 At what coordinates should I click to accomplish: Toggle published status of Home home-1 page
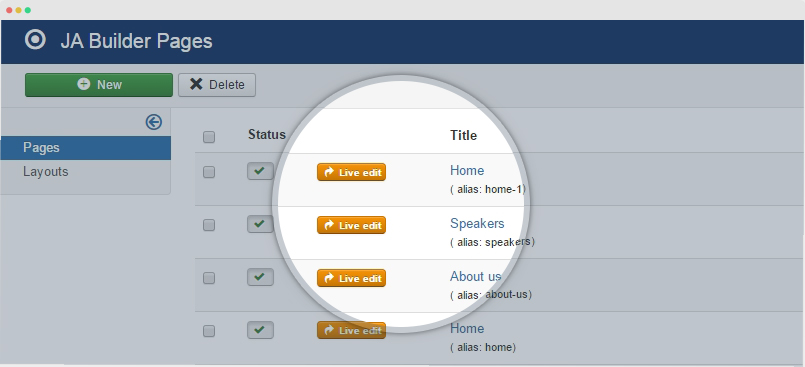(260, 171)
